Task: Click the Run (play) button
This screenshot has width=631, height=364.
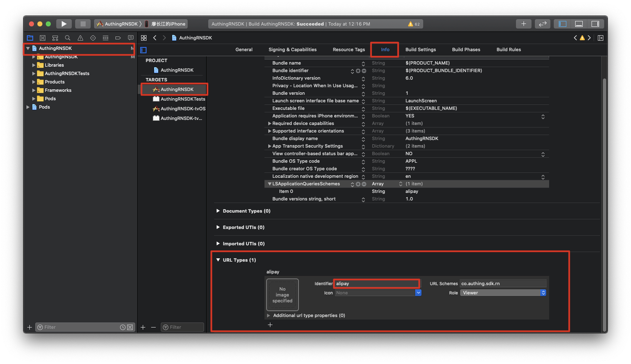Action: pos(64,24)
